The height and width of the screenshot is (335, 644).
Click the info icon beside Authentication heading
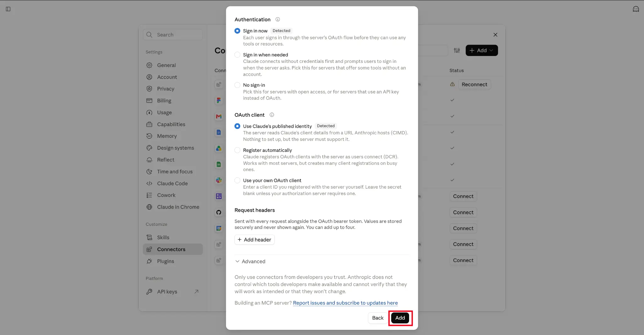[x=278, y=20]
